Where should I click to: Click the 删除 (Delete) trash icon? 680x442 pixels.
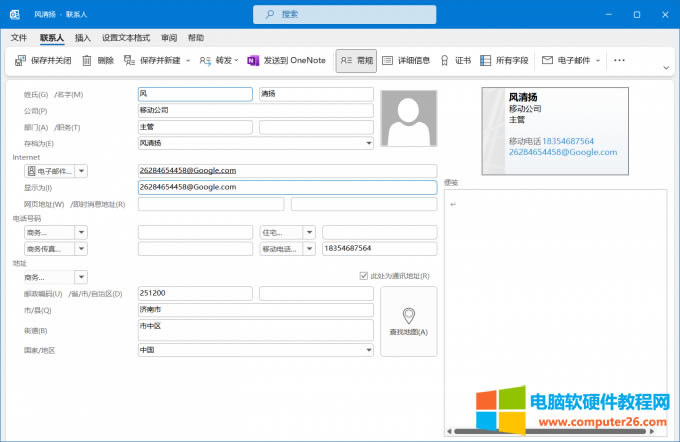87,60
